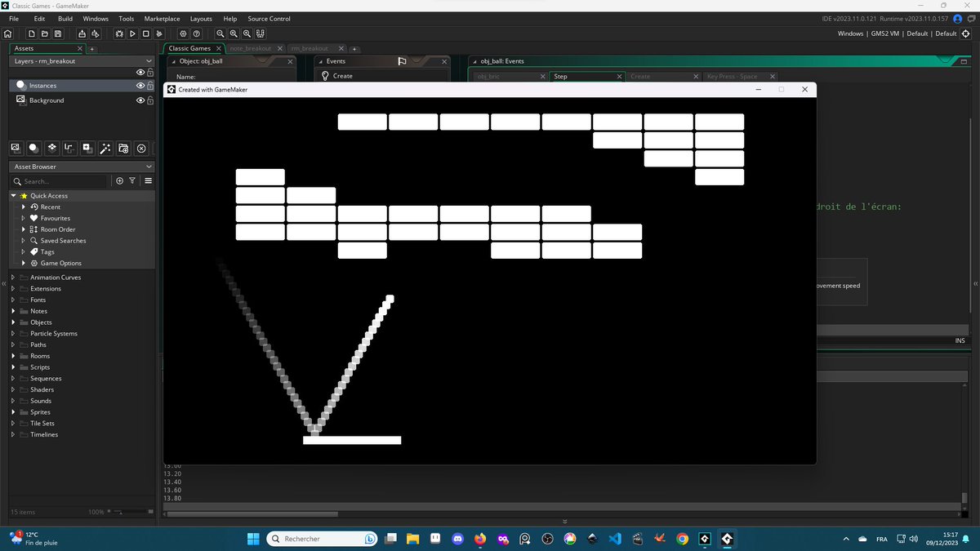Expand the Rooms folder

pyautogui.click(x=13, y=356)
